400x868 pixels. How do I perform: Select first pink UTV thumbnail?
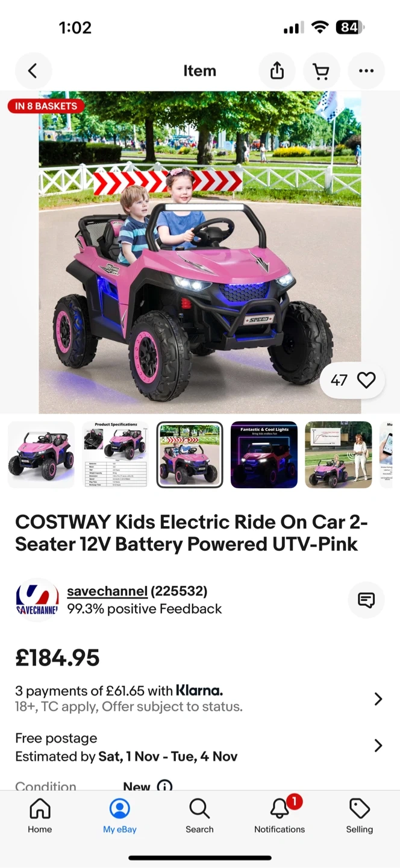click(41, 454)
